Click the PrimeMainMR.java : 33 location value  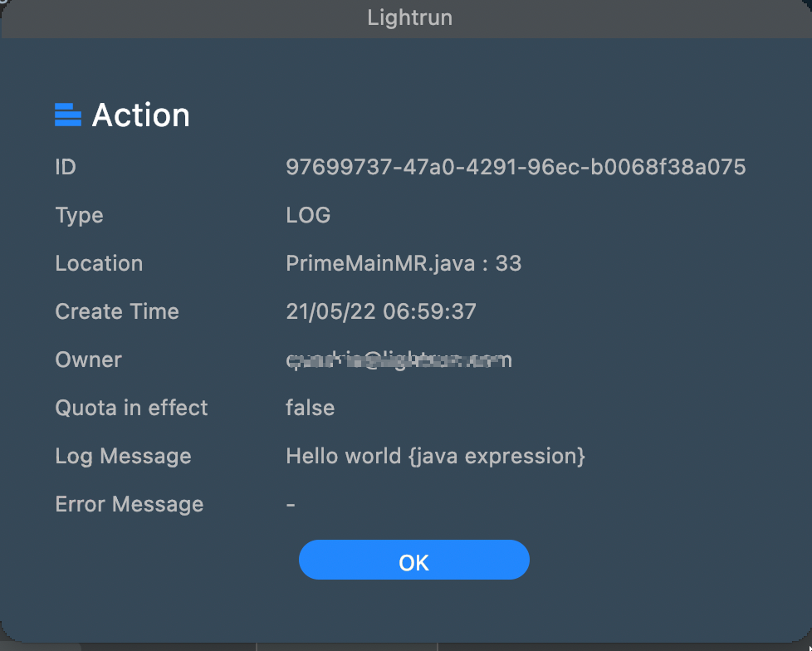pos(404,263)
